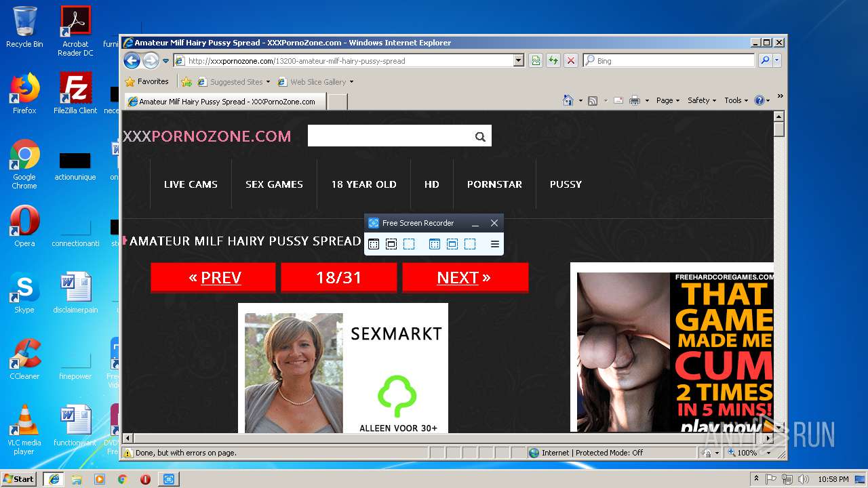This screenshot has width=868, height=488.
Task: Open the Print options dropdown arrow
Action: 647,101
